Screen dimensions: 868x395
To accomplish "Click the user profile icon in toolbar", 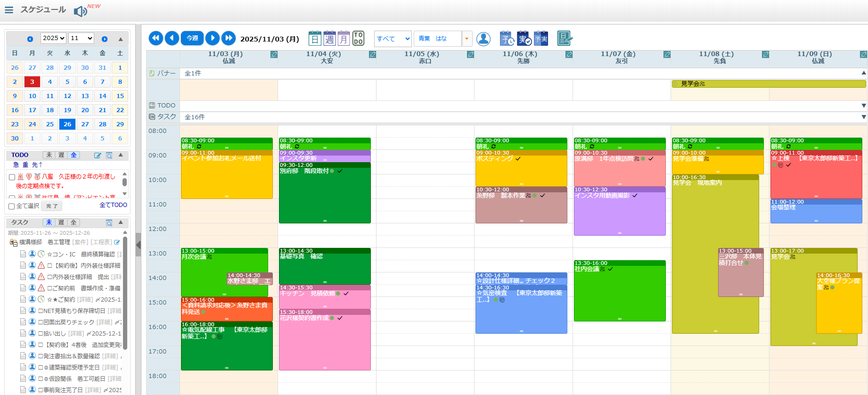I will point(483,39).
